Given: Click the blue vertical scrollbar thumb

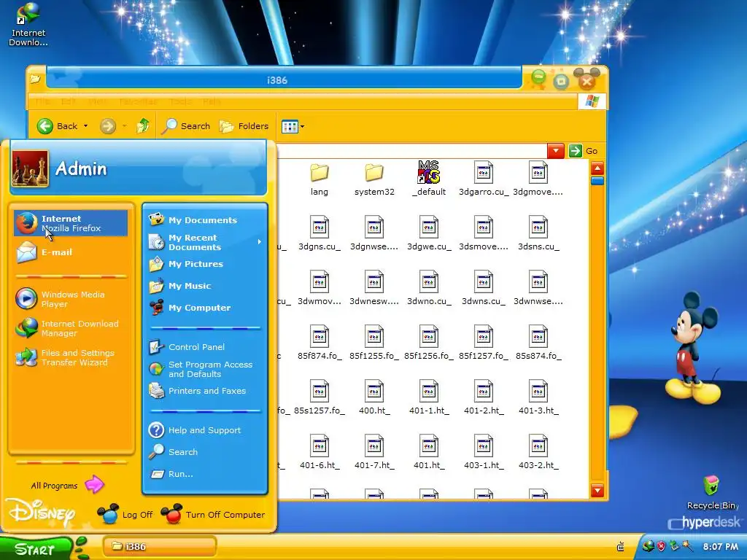Looking at the screenshot, I should 597,181.
